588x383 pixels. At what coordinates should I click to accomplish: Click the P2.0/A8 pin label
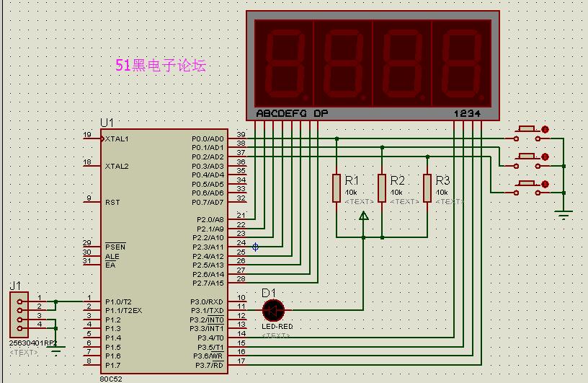(210, 220)
